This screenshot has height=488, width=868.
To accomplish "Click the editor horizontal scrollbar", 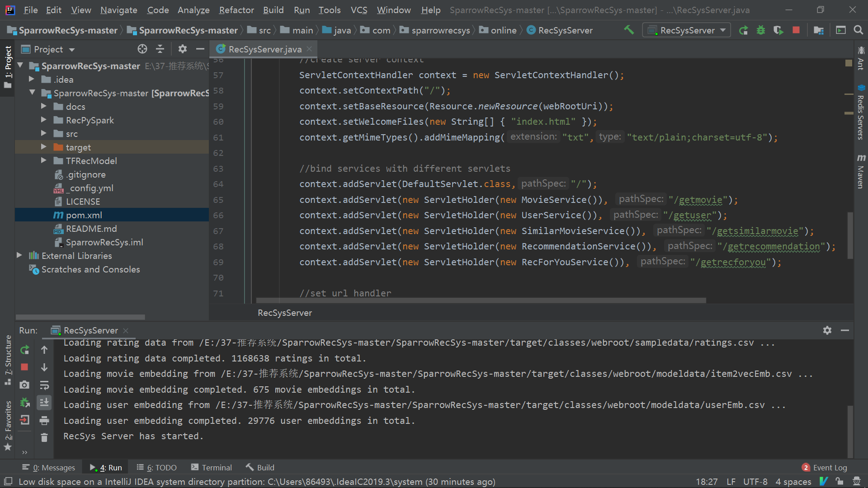I will coord(481,300).
